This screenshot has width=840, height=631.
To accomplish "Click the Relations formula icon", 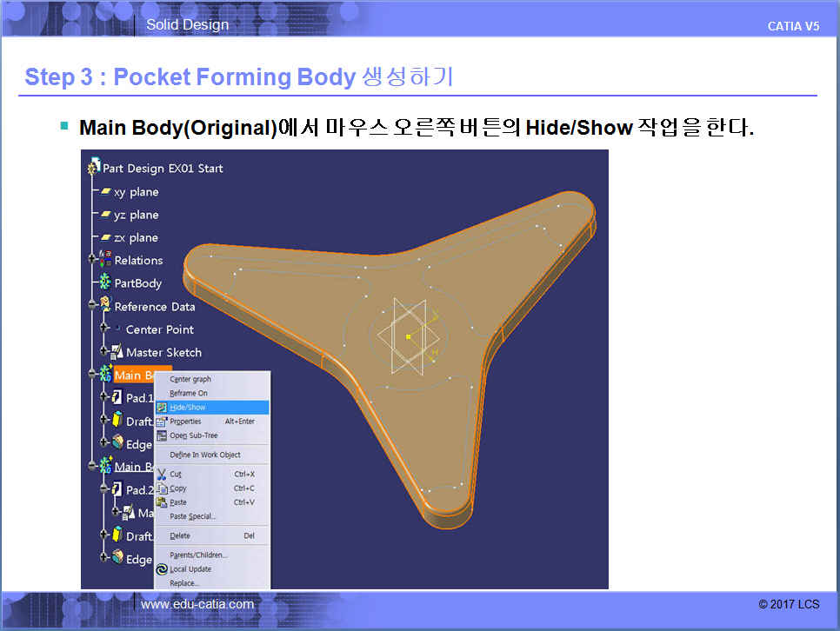I will 105,259.
